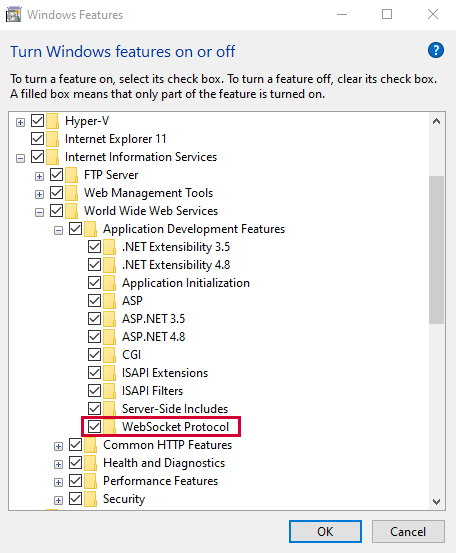Screen dimensions: 456x553
Task: Select the Health and Diagnostics item
Action: click(164, 463)
